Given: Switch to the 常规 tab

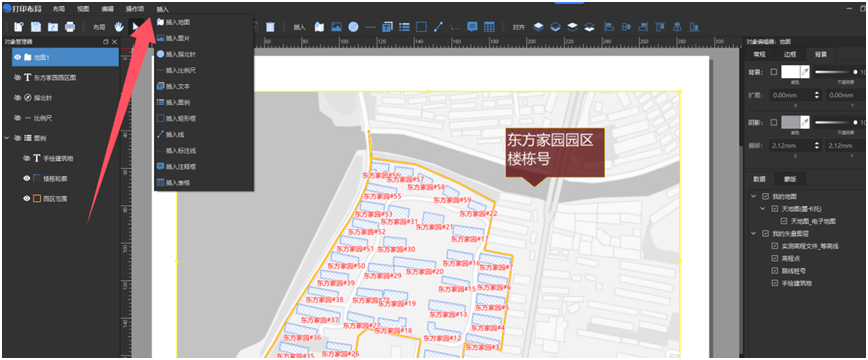Looking at the screenshot, I should click(x=759, y=54).
